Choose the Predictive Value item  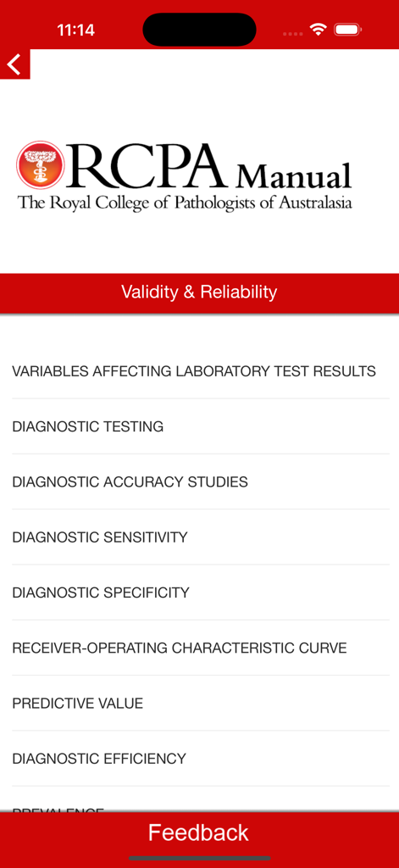point(200,703)
